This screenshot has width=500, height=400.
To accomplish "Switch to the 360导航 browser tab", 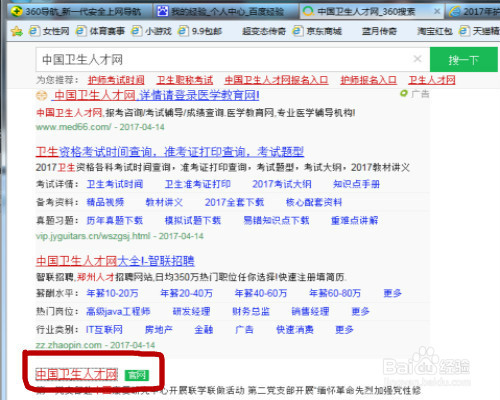I will pyautogui.click(x=78, y=11).
